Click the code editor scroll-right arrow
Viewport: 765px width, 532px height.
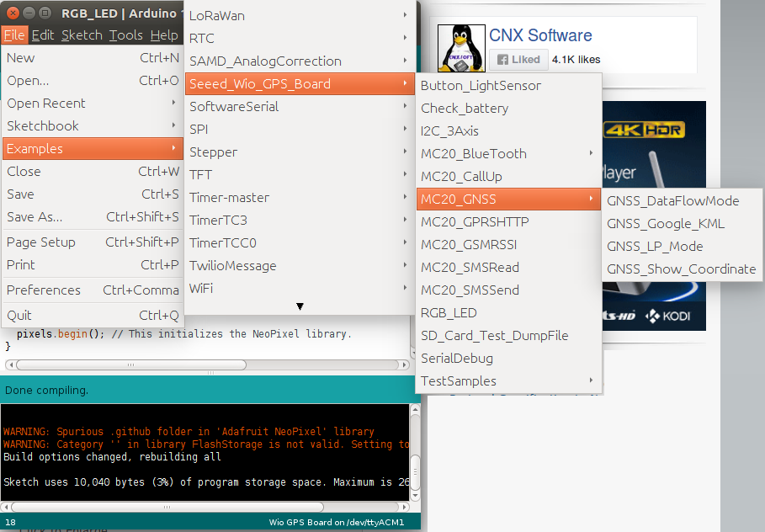[x=404, y=364]
